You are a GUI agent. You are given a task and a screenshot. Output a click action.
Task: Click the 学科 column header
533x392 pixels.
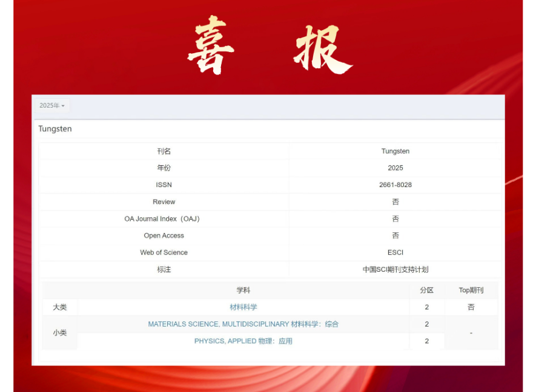243,290
